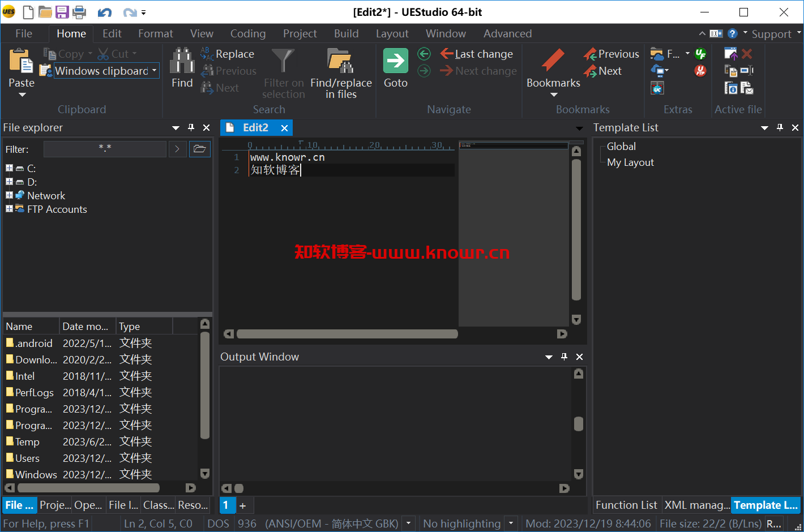Jump to Last change
The image size is (804, 532).
[x=477, y=54]
